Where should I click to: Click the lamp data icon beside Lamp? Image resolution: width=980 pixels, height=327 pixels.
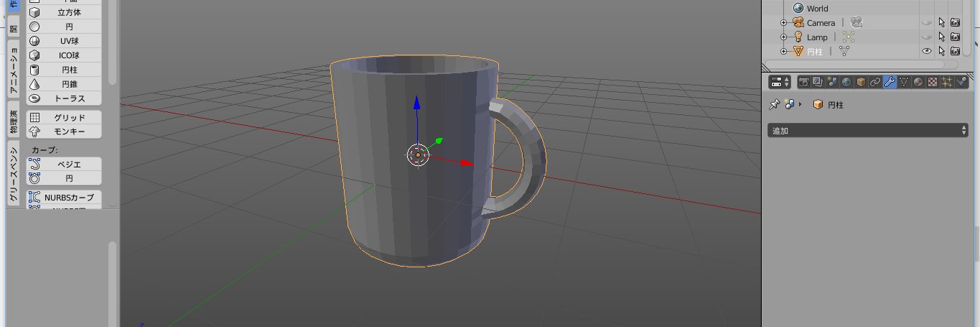coord(849,37)
